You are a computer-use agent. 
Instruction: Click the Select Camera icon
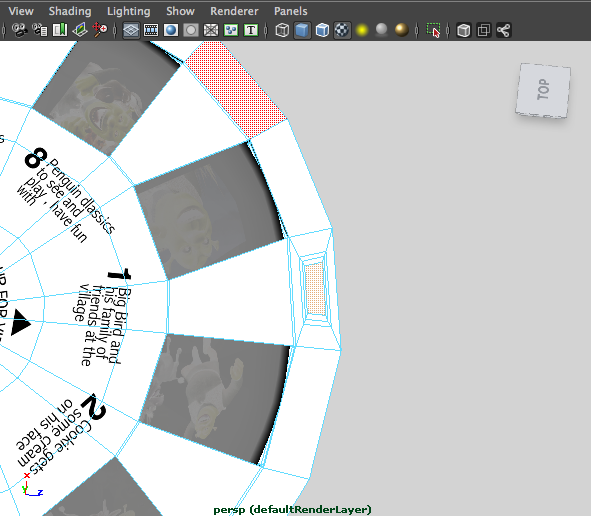(x=20, y=30)
